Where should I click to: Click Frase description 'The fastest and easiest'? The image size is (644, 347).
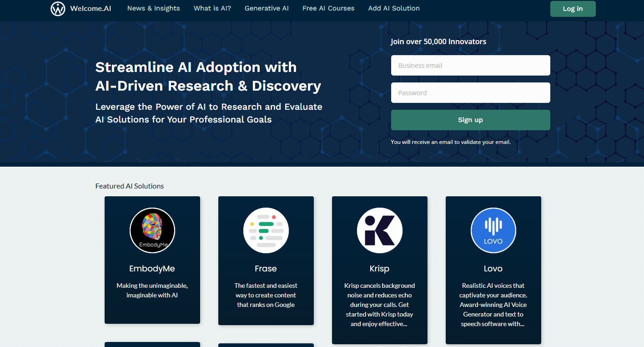(266, 295)
